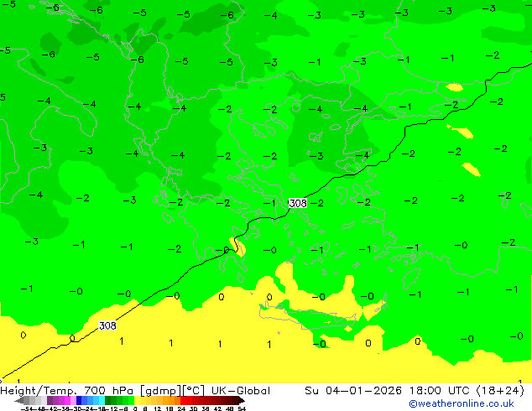The height and width of the screenshot is (411, 532).
Task: Pick the bright magenta swatch in the legend
Action: (67, 401)
